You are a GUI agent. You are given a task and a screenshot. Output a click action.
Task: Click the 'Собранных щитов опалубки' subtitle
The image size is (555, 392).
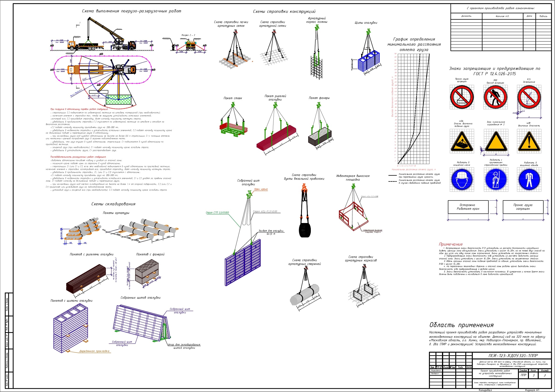140,298
